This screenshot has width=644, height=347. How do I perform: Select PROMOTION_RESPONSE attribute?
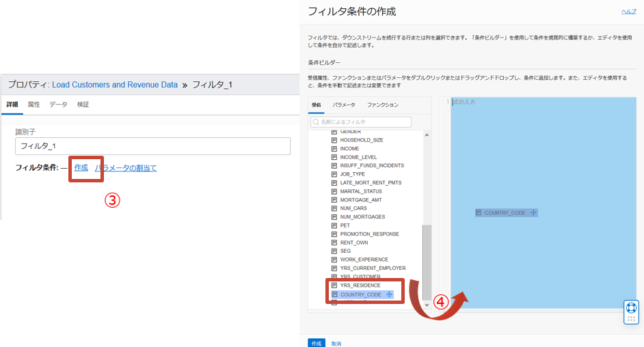point(370,234)
